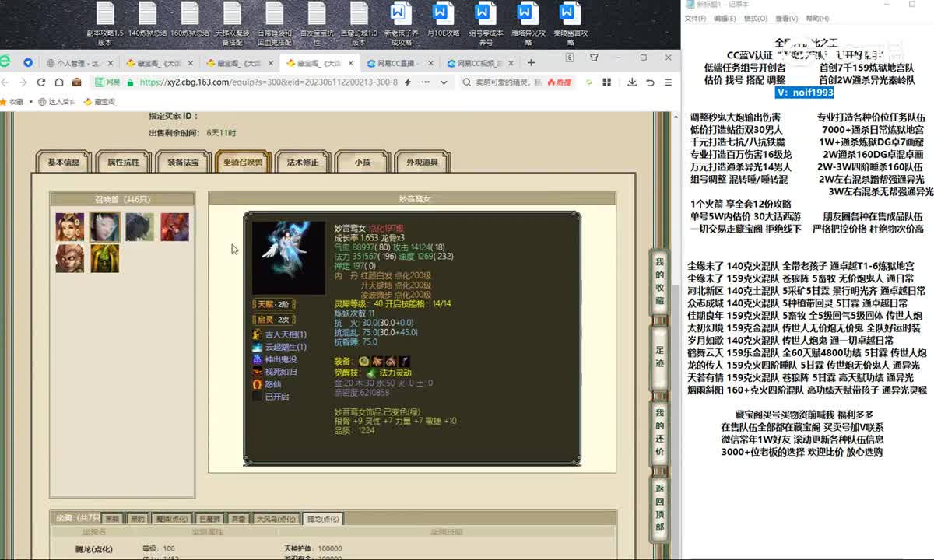Open the extensions overflow menu (…)

(424, 81)
